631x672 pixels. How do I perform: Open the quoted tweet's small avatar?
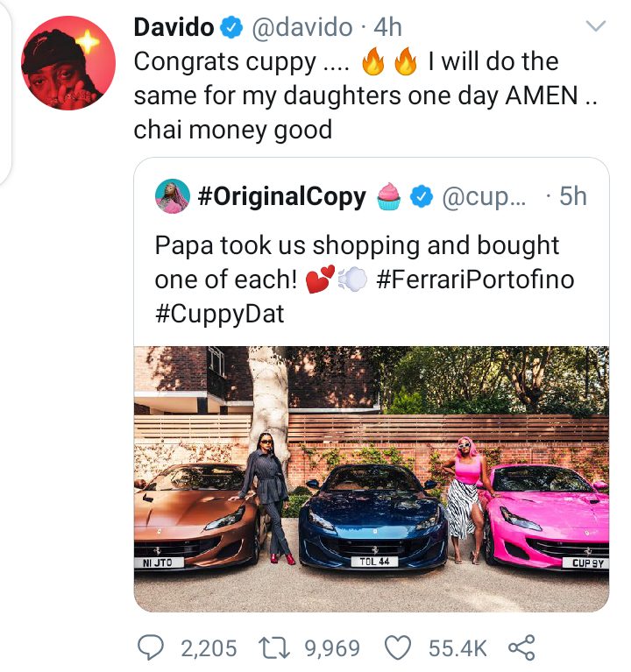(172, 196)
